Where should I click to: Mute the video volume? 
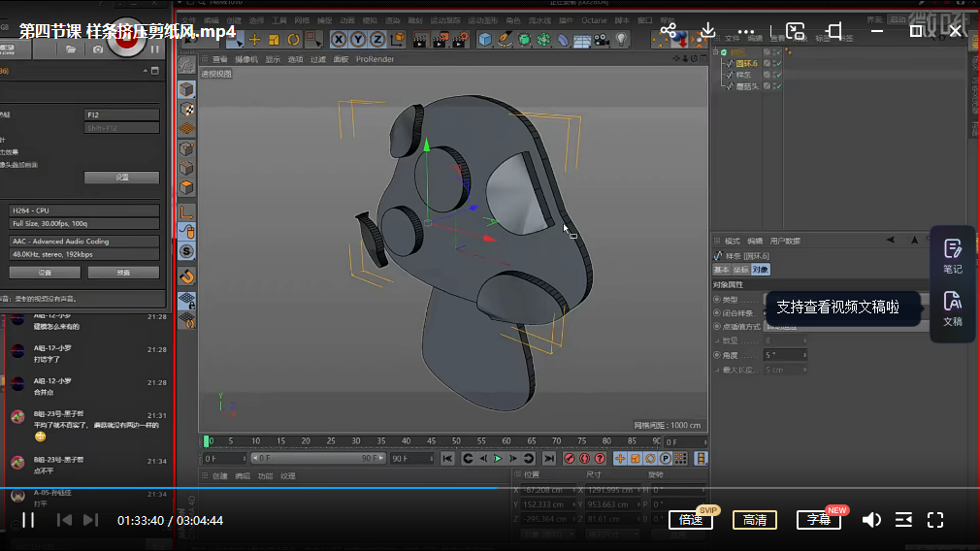pos(871,520)
